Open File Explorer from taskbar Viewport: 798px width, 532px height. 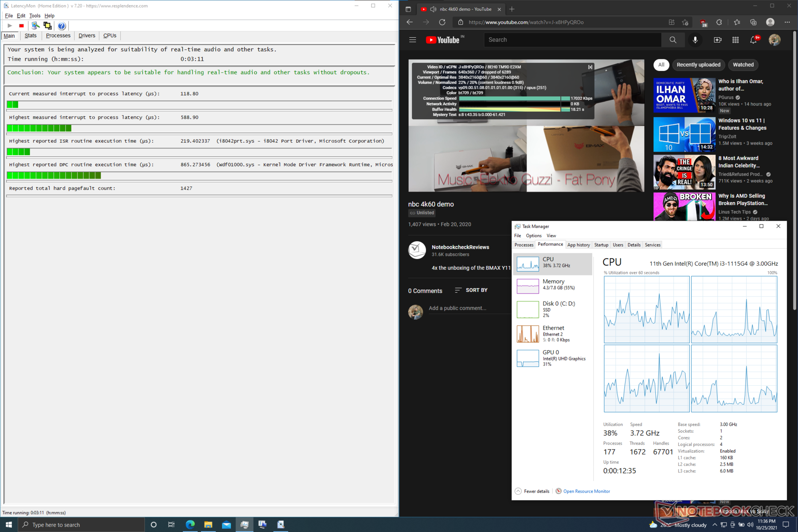[208, 524]
